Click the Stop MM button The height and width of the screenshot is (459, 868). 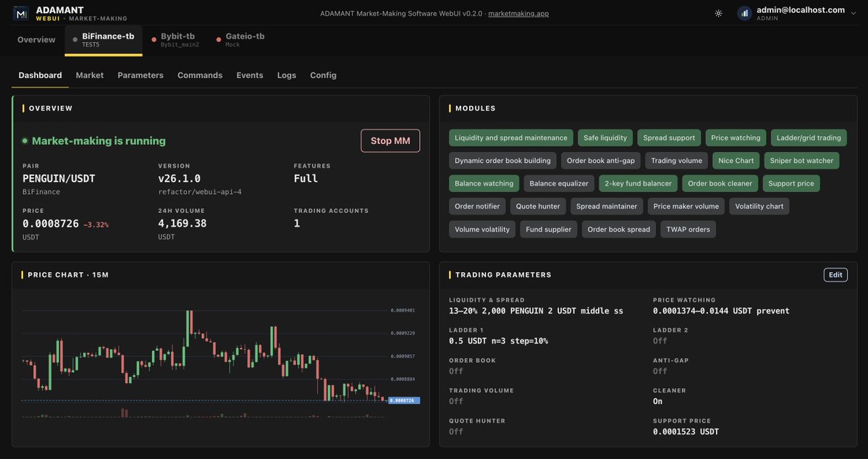(390, 140)
